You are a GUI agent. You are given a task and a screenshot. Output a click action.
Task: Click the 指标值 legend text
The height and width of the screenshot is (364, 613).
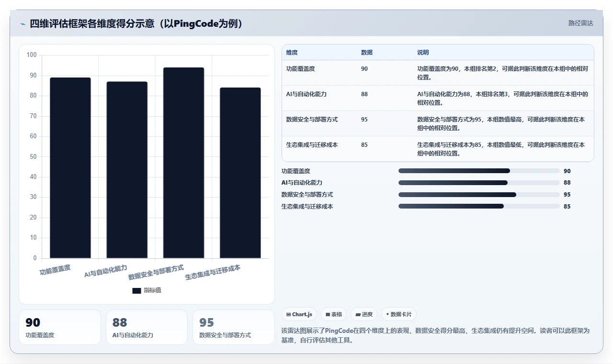152,290
